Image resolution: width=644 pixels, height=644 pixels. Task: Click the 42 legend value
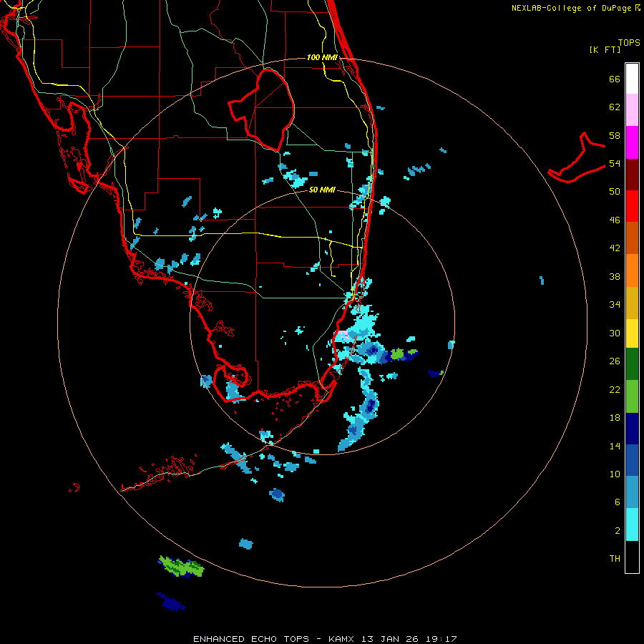point(615,248)
